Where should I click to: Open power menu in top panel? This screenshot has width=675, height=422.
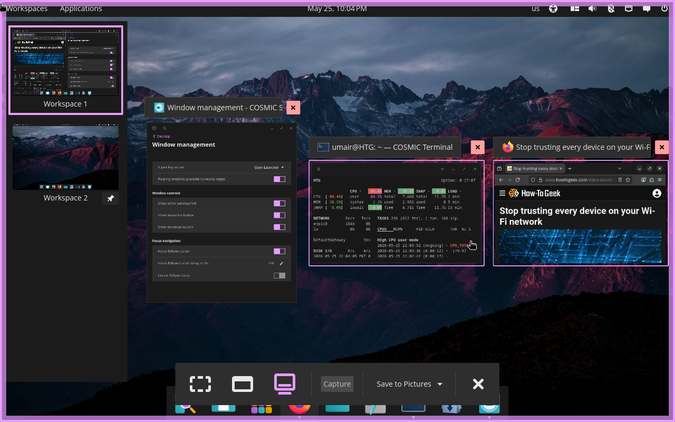(664, 9)
